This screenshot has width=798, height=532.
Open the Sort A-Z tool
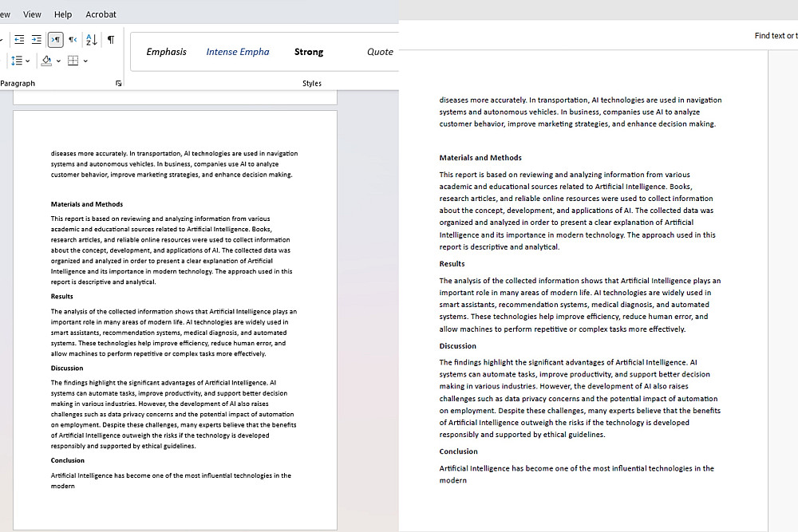[92, 40]
